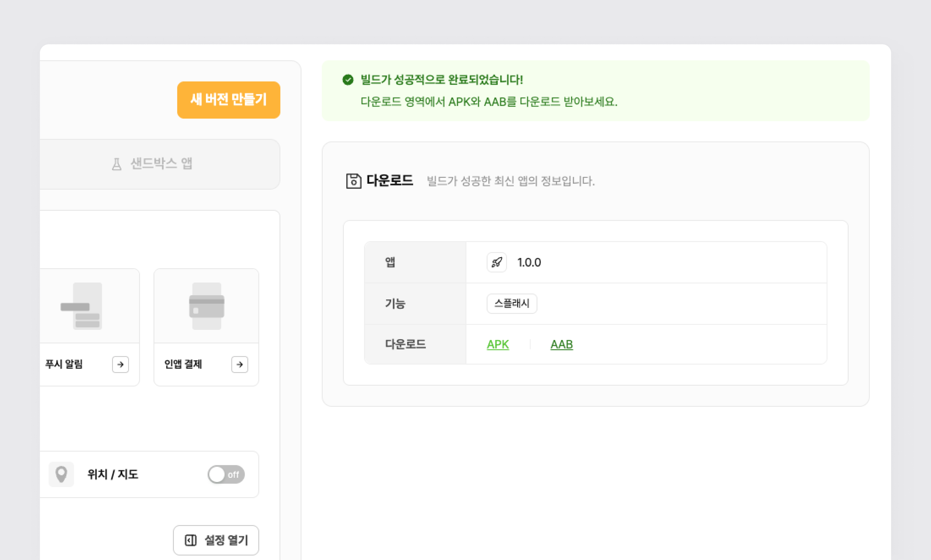This screenshot has width=931, height=560.
Task: Click the location pin icon
Action: (x=61, y=474)
